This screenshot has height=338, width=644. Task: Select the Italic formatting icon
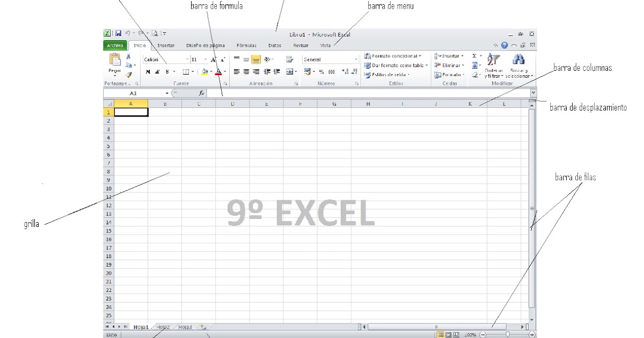click(157, 72)
